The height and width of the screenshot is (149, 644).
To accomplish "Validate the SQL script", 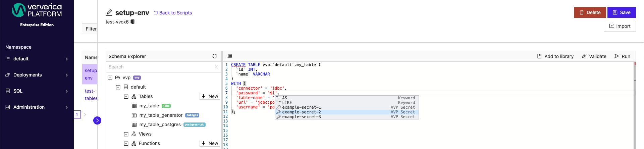I will [594, 56].
